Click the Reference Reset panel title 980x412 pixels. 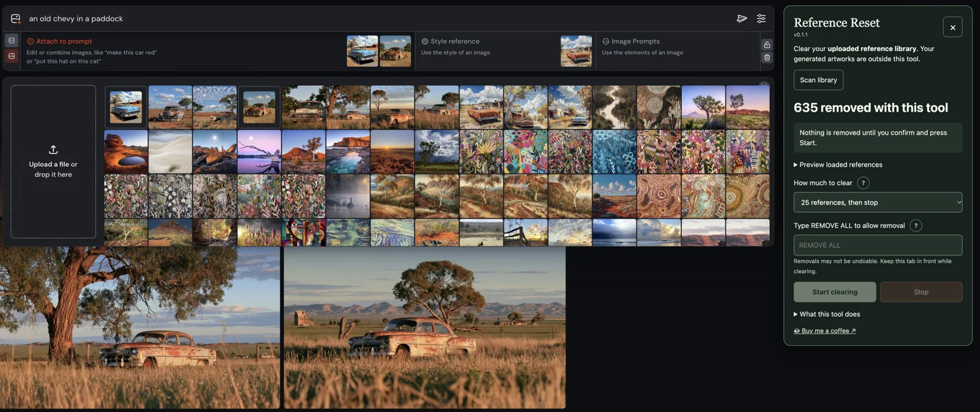[x=836, y=22]
